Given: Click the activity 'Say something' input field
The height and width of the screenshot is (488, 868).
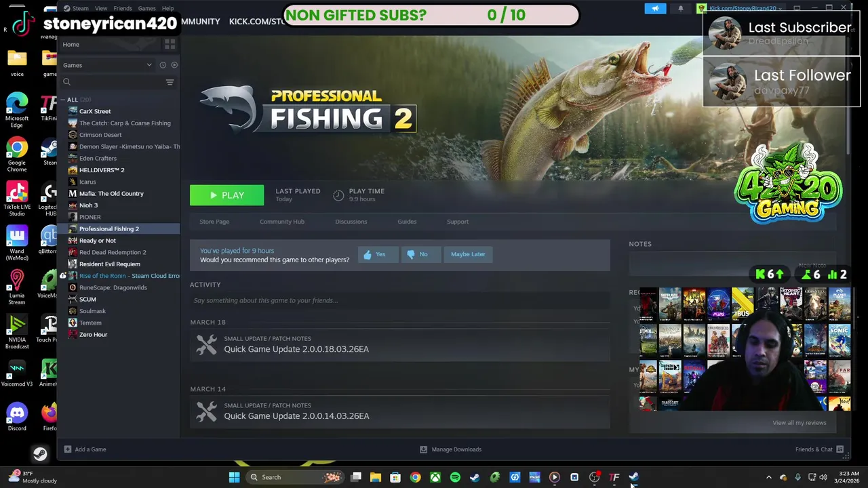Looking at the screenshot, I should tap(399, 300).
